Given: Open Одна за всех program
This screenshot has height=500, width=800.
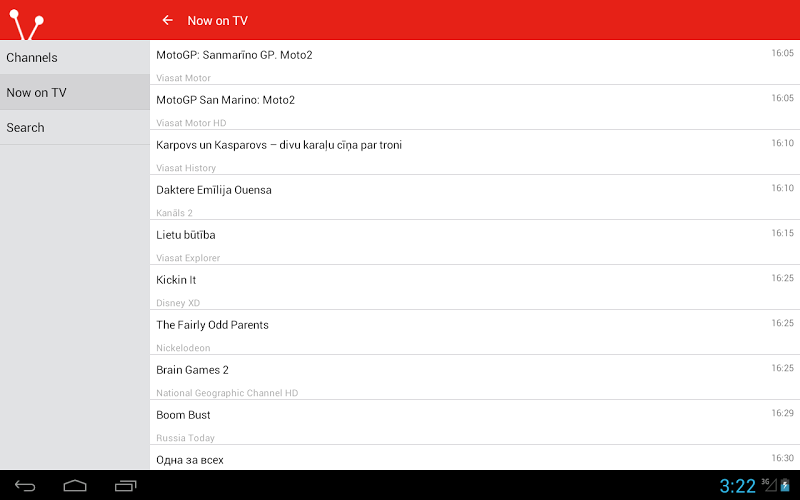Looking at the screenshot, I should point(474,457).
